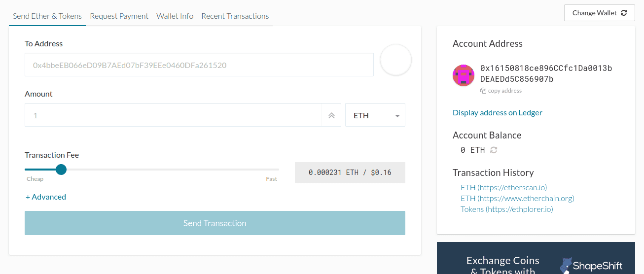
Task: Click the refresh icon in Change Wallet
Action: click(624, 13)
